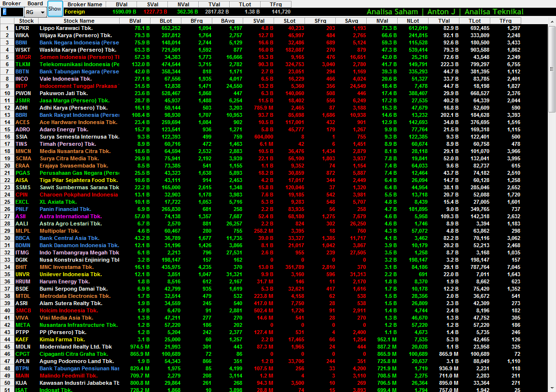Click the 362.36 B broker NVal value
556x392 pixels.
click(x=188, y=12)
